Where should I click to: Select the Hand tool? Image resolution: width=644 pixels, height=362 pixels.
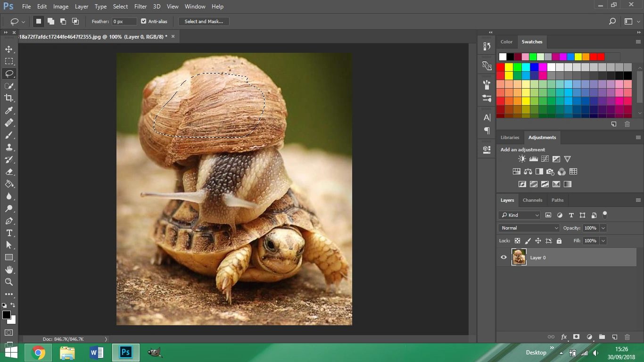(x=9, y=270)
